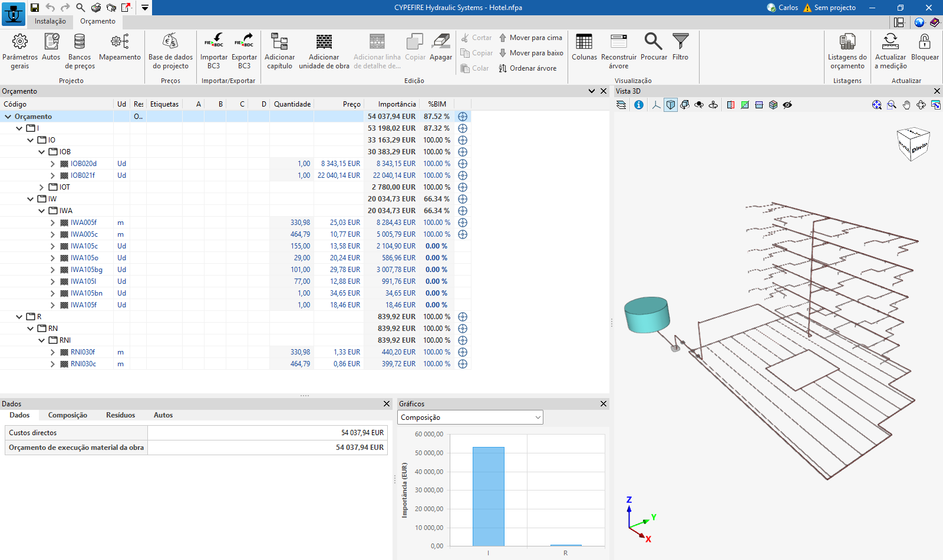Image resolution: width=943 pixels, height=560 pixels.
Task: Click Mover para cima button
Action: tap(530, 38)
